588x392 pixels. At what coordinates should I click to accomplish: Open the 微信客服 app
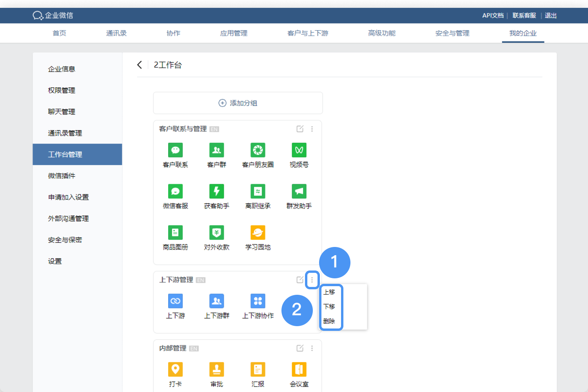tap(175, 191)
